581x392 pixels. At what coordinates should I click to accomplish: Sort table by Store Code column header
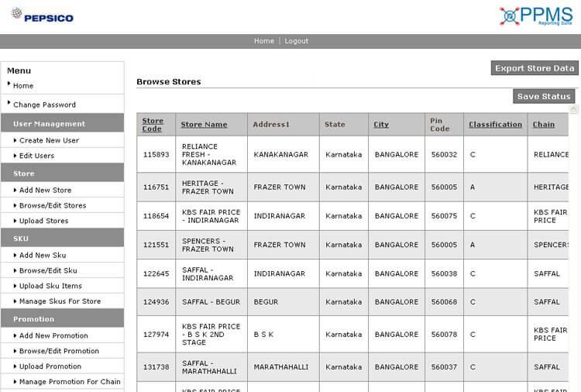click(153, 124)
